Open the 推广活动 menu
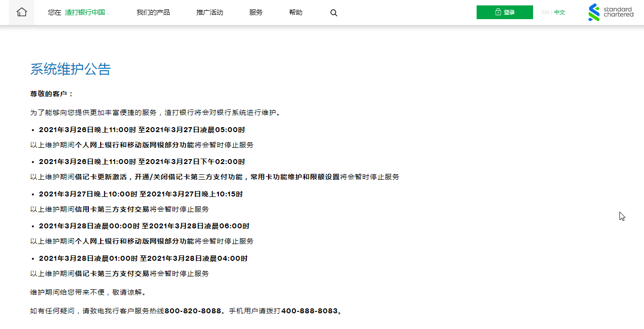Screen dimensions: 644x329 click(210, 12)
